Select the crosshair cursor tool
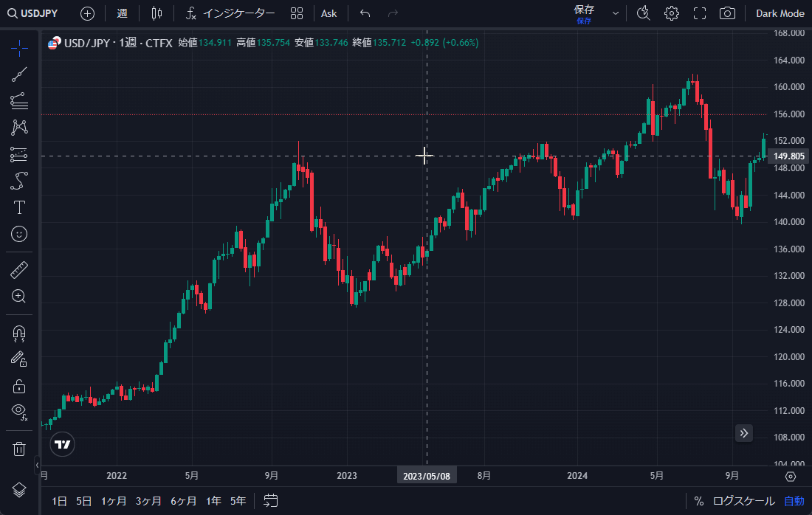812x515 pixels. click(x=19, y=48)
